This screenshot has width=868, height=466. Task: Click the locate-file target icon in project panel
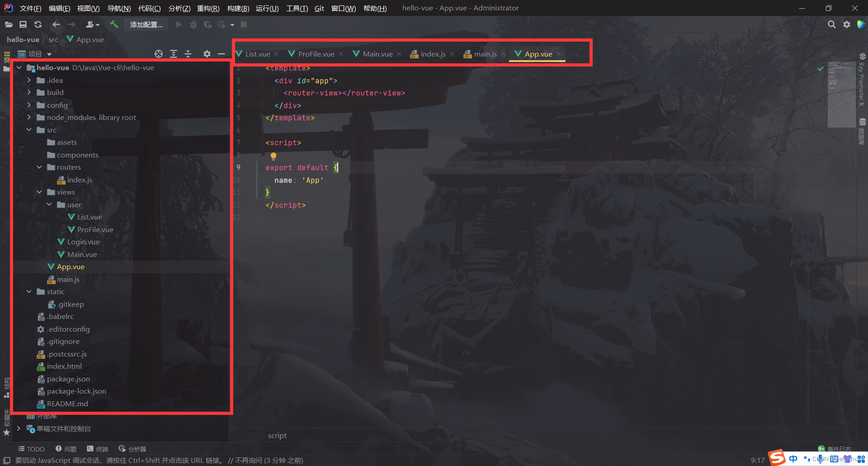point(159,54)
